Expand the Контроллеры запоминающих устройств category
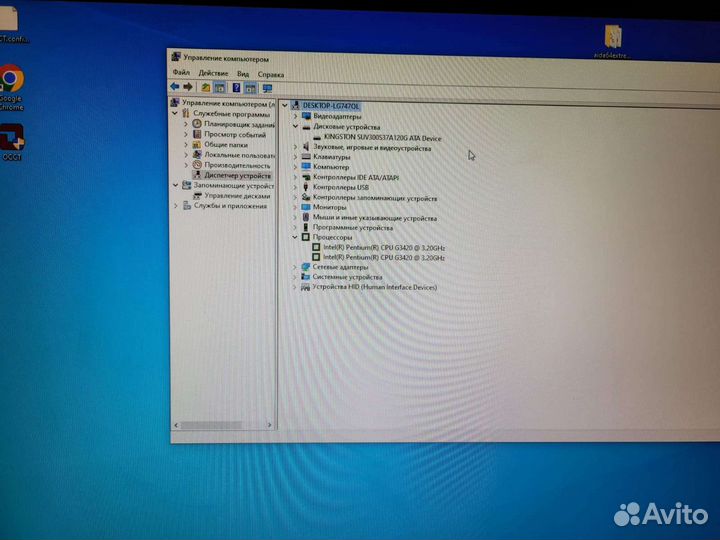This screenshot has width=720, height=540. 295,197
